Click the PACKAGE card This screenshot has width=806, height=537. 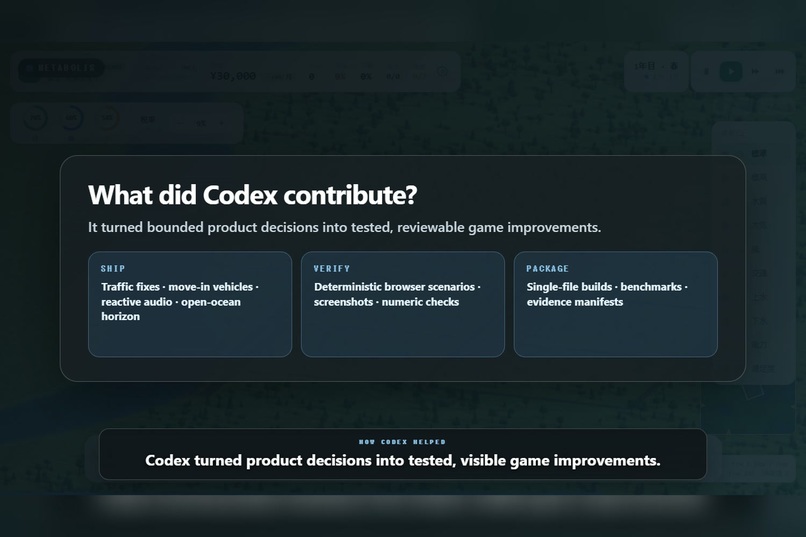point(616,304)
